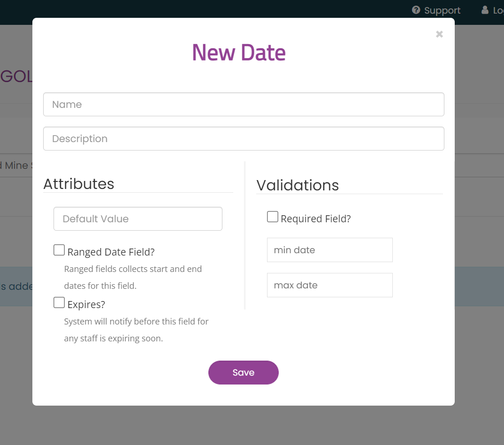Save the new date field
Screen dimensions: 504x445
click(x=244, y=372)
